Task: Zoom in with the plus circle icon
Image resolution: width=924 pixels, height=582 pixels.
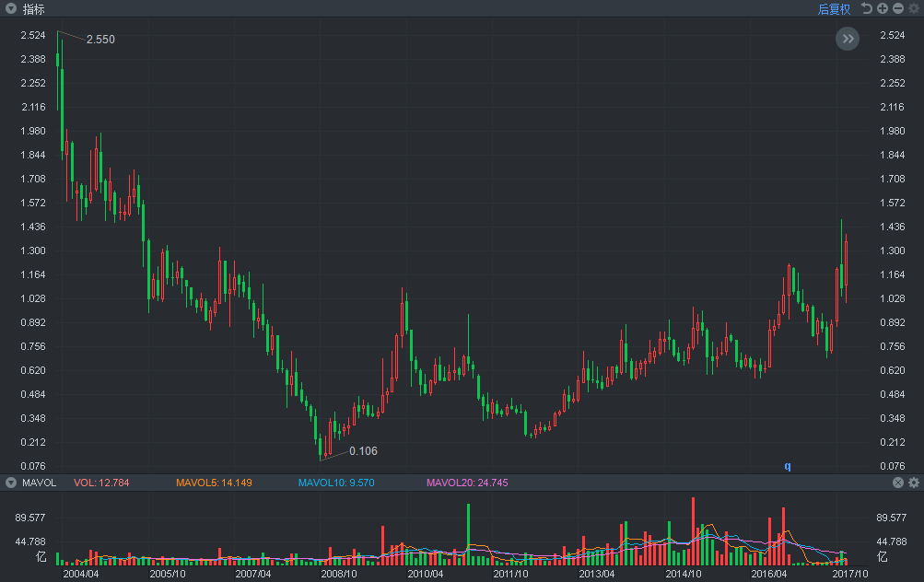Action: 883,8
